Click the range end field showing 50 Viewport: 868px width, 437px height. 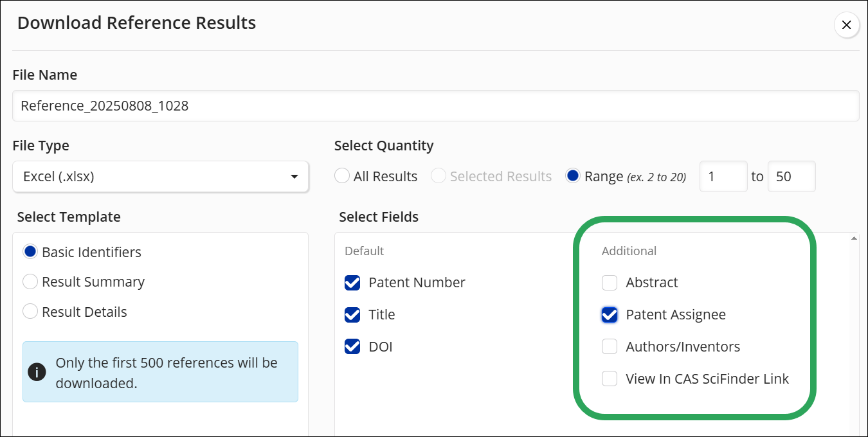(x=791, y=176)
